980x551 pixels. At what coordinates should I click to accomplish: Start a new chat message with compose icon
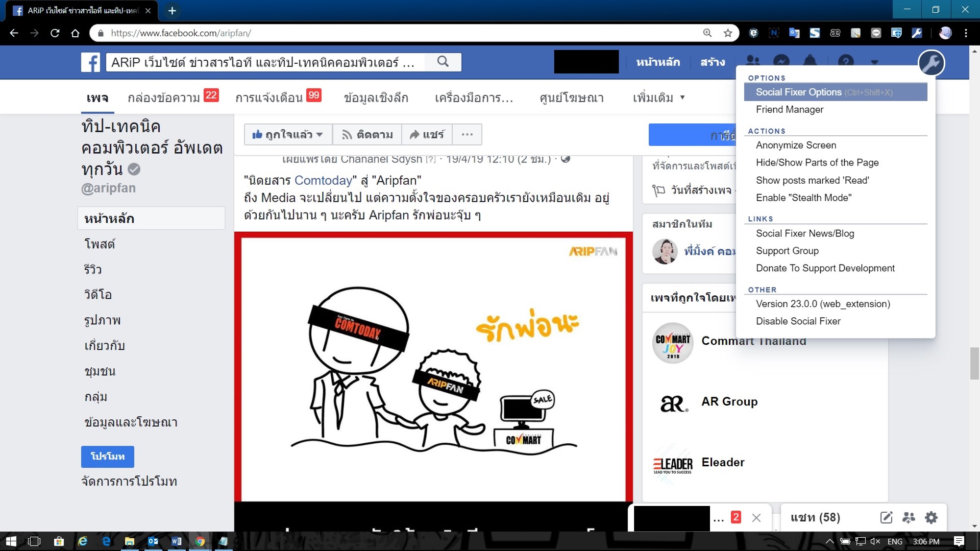point(886,517)
